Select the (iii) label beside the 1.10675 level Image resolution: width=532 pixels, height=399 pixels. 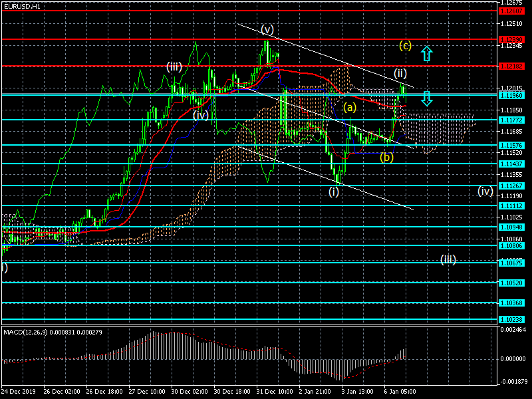448,259
